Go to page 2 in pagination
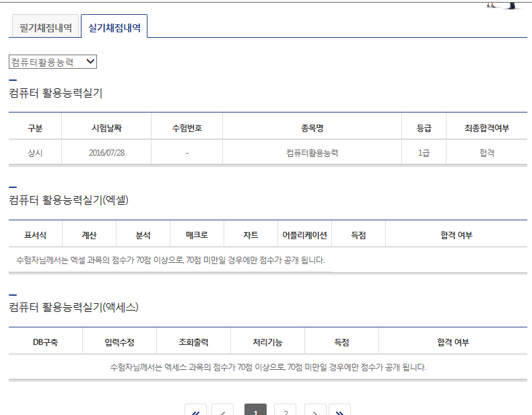This screenshot has height=415, width=532. 286,410
